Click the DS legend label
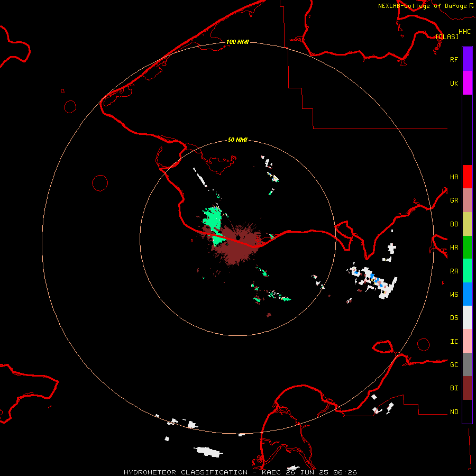The image size is (476, 476). (x=454, y=317)
